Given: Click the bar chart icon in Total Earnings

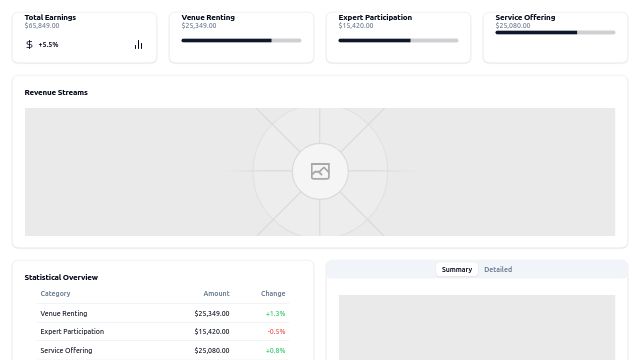Looking at the screenshot, I should pyautogui.click(x=139, y=44).
